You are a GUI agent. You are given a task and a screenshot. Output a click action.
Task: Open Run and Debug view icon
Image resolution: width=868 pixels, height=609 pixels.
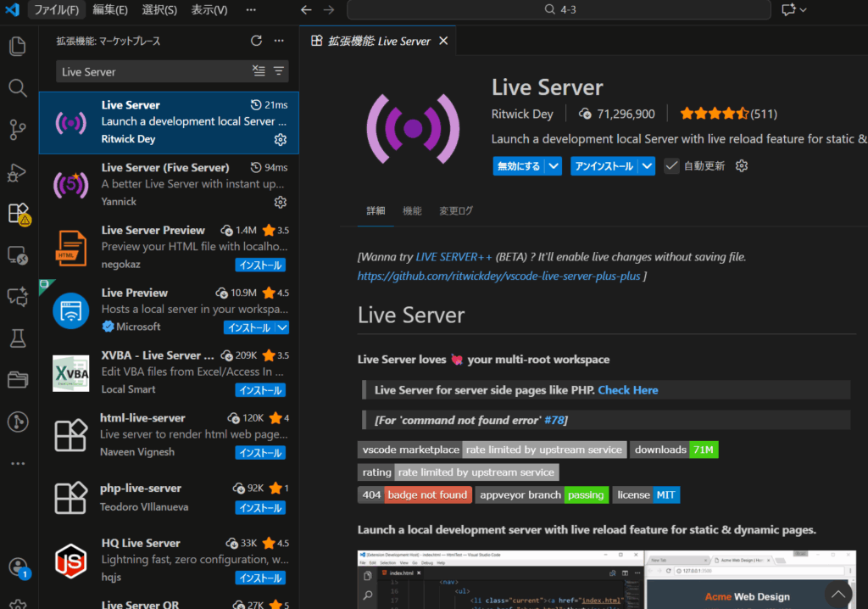tap(18, 172)
